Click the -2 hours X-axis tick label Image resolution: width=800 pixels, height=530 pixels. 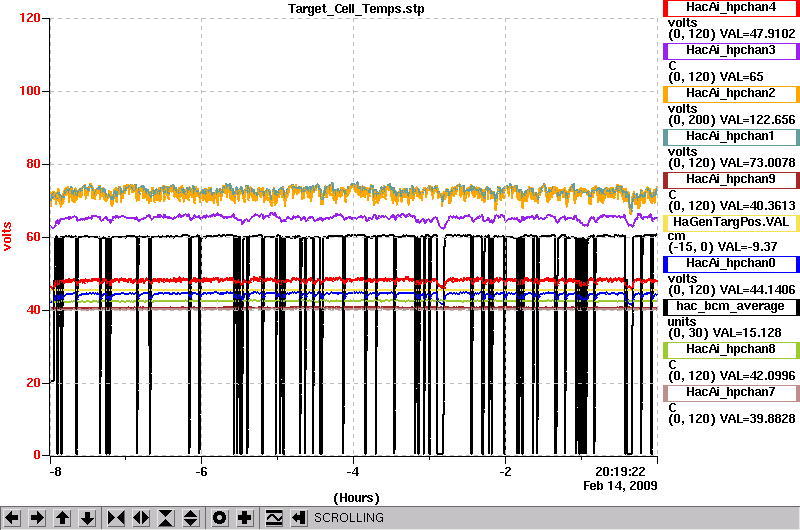pyautogui.click(x=505, y=472)
